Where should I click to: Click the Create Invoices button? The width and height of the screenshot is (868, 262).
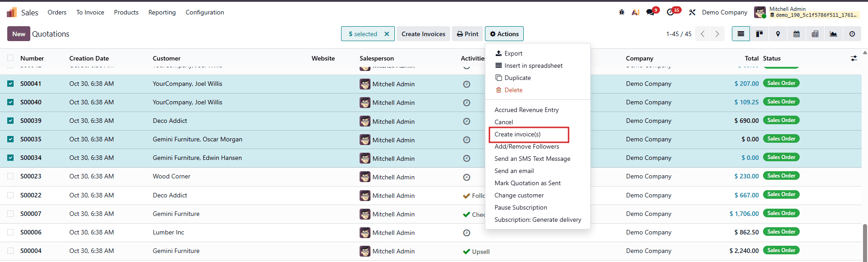pyautogui.click(x=423, y=34)
